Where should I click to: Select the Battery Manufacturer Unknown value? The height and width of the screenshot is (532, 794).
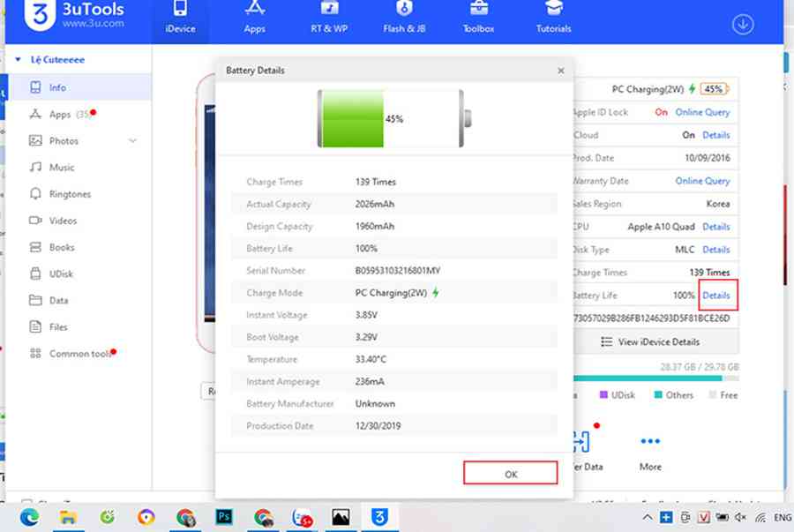[x=375, y=403]
